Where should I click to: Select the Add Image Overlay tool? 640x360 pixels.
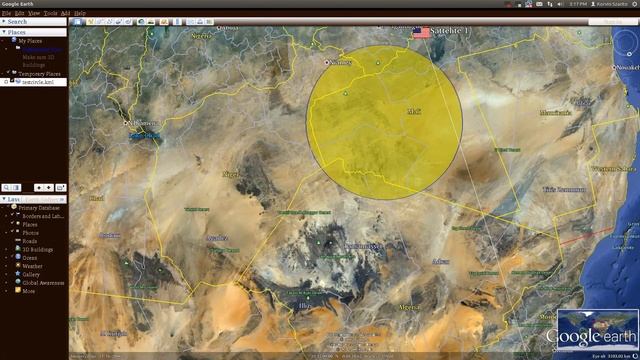click(x=118, y=22)
